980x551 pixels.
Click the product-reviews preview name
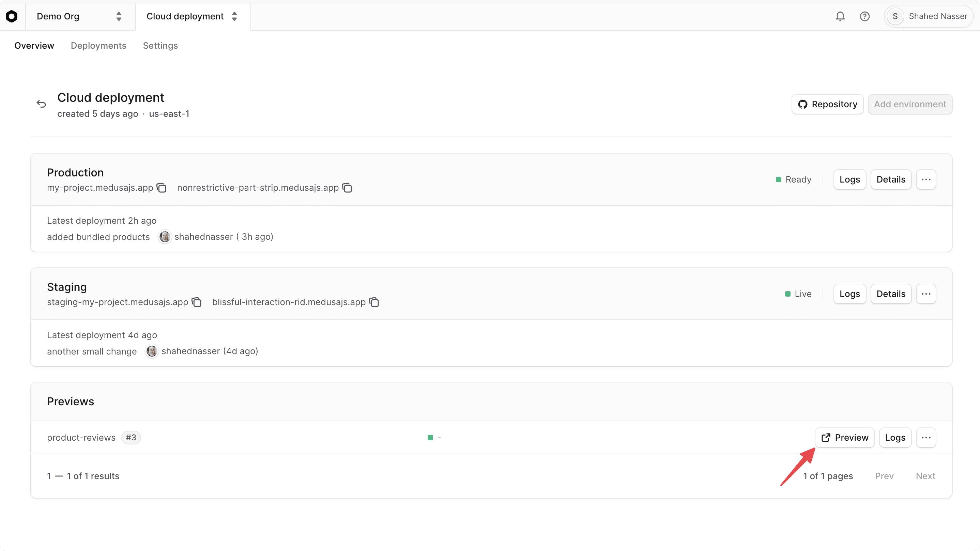tap(81, 438)
